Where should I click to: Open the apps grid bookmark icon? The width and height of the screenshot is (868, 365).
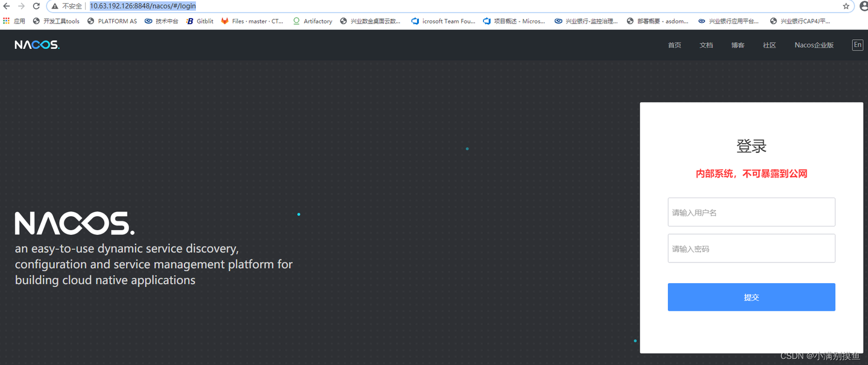[7, 20]
